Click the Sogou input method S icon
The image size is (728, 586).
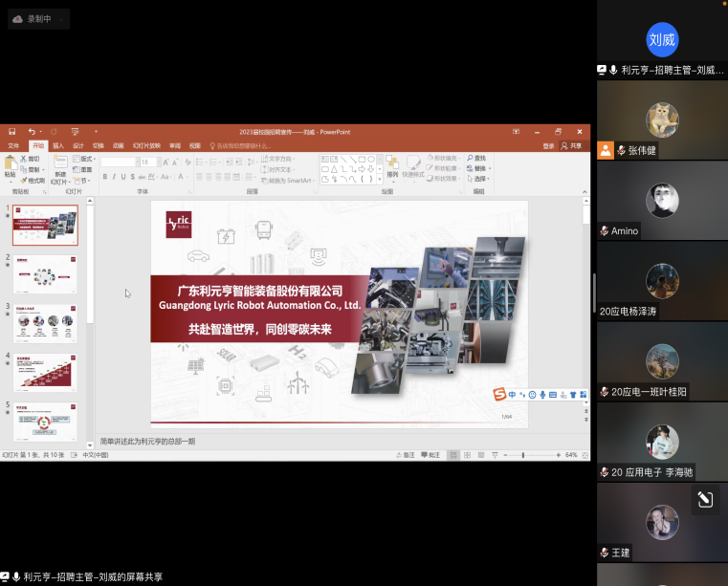(498, 394)
